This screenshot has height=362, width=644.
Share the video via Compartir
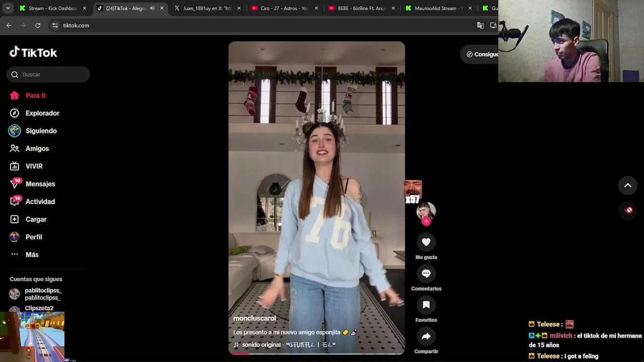click(x=426, y=336)
